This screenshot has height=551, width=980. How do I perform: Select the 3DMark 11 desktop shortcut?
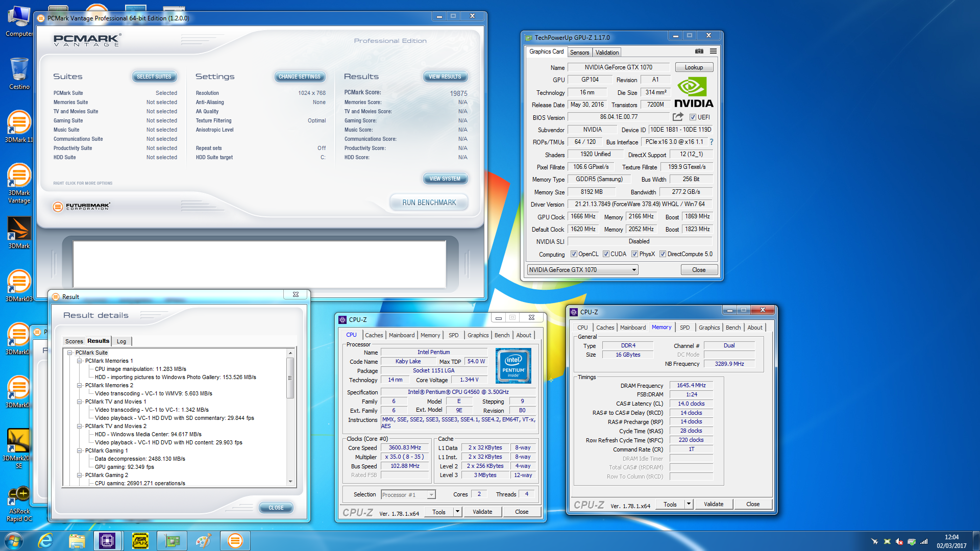tap(19, 126)
